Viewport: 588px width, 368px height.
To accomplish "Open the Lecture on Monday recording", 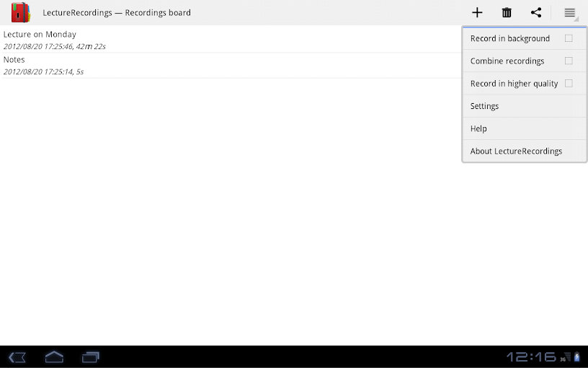I will 232,40.
